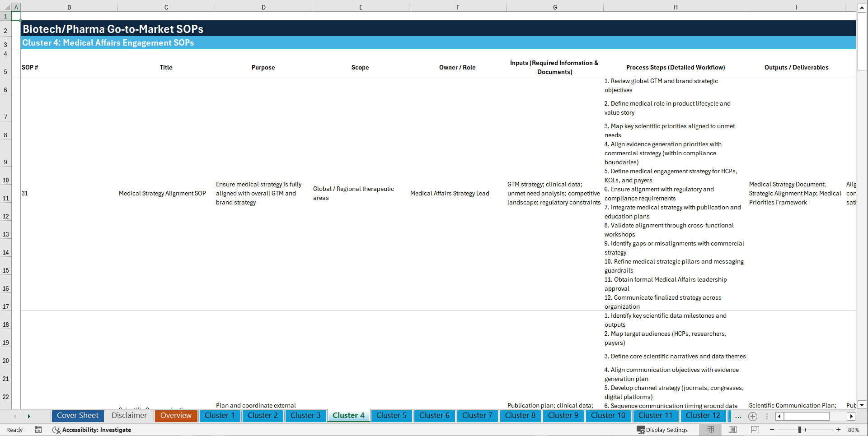The height and width of the screenshot is (436, 868).
Task: Run the Accessibility: Investigate checker
Action: pos(92,430)
